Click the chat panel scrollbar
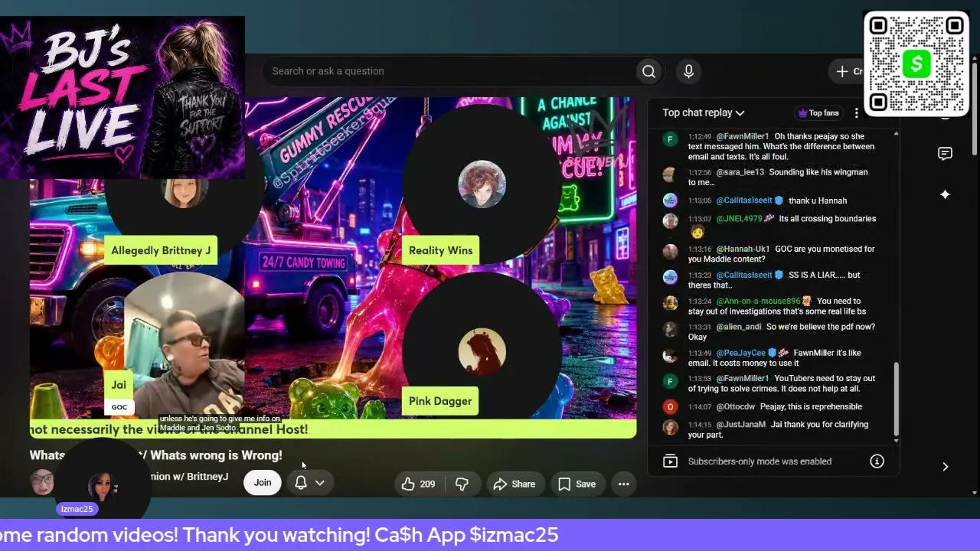Screen dimensions: 980x551 click(897, 401)
